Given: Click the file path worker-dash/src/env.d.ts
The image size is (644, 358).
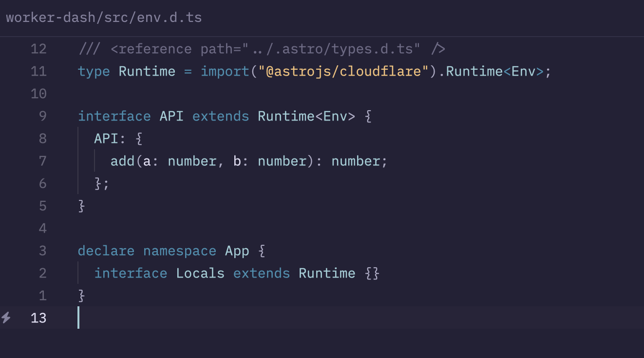Looking at the screenshot, I should coord(103,18).
